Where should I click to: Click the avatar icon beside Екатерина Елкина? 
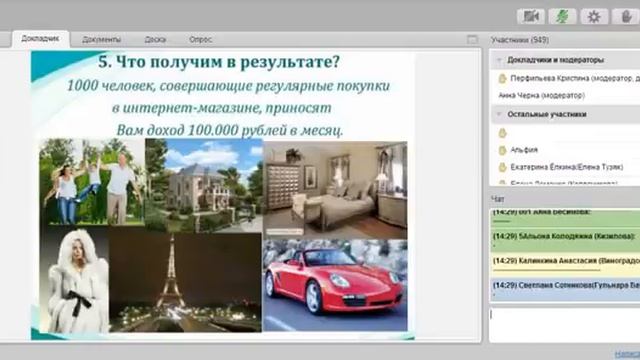[x=502, y=167]
